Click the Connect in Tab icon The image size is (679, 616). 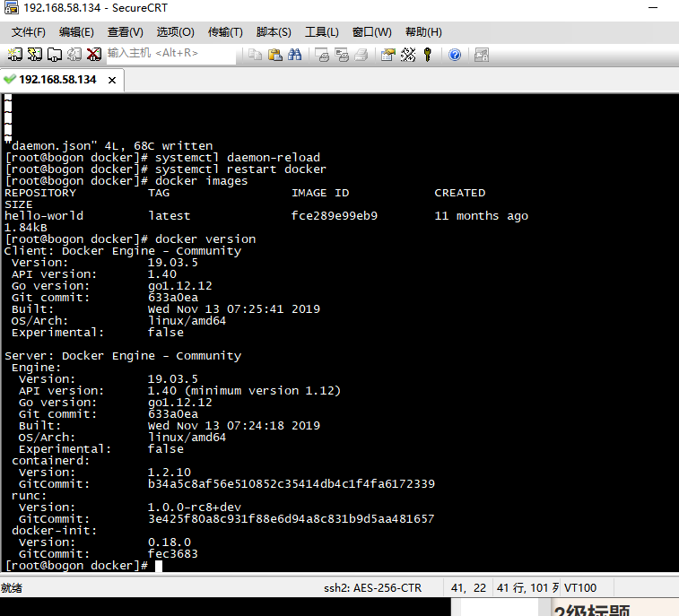pyautogui.click(x=55, y=55)
